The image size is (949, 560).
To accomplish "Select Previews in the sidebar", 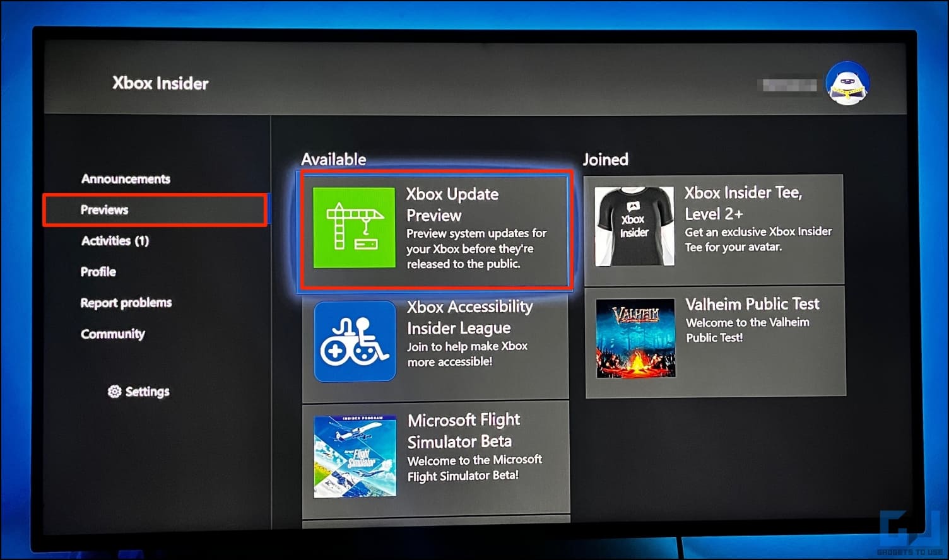I will click(x=104, y=210).
